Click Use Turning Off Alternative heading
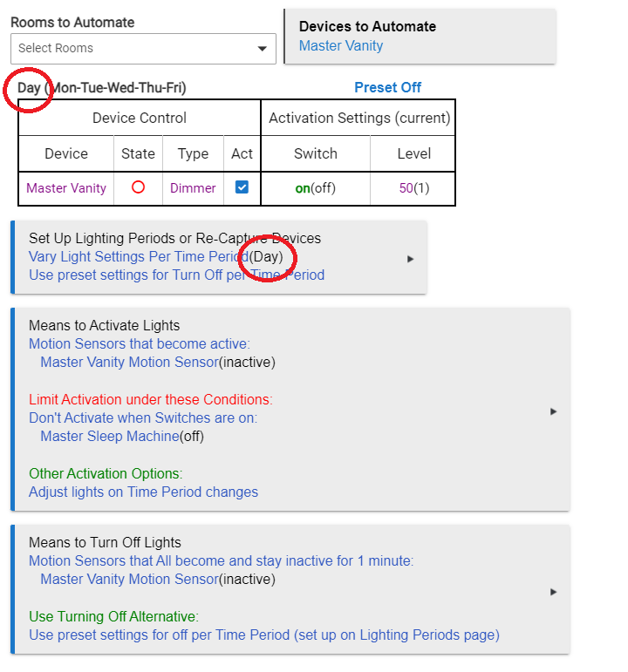 coord(113,616)
